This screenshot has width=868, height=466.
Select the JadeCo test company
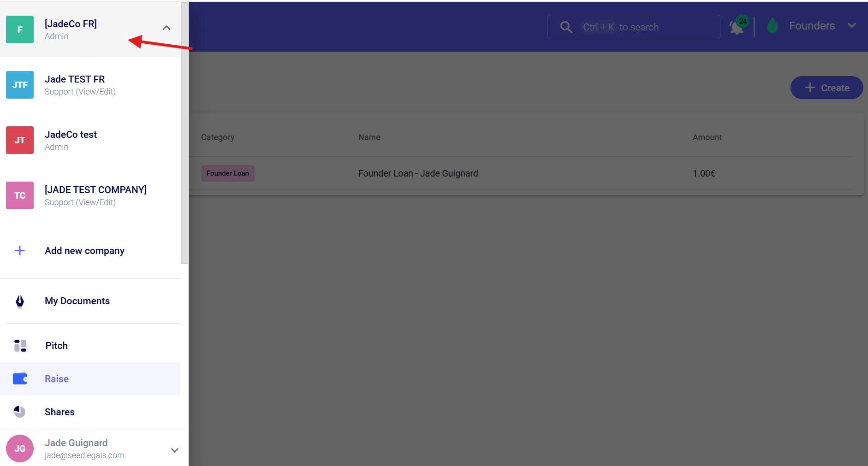pos(71,140)
